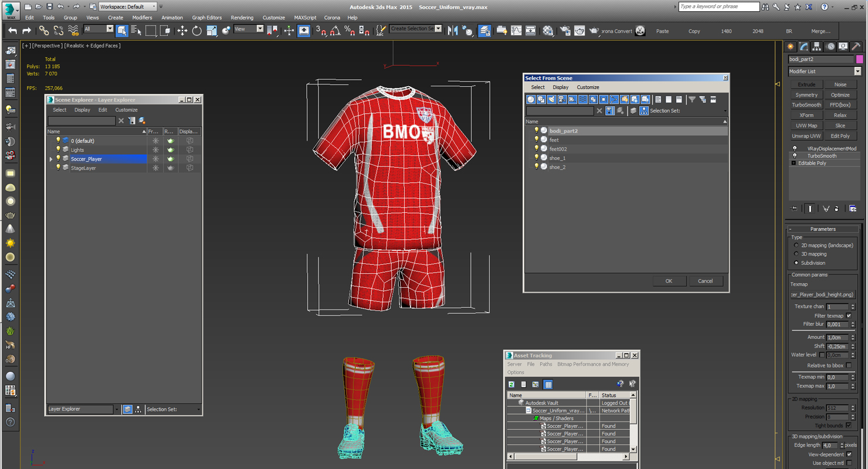868x469 pixels.
Task: Toggle visibility bulb of VRayDisplacementMod modifier
Action: [795, 149]
